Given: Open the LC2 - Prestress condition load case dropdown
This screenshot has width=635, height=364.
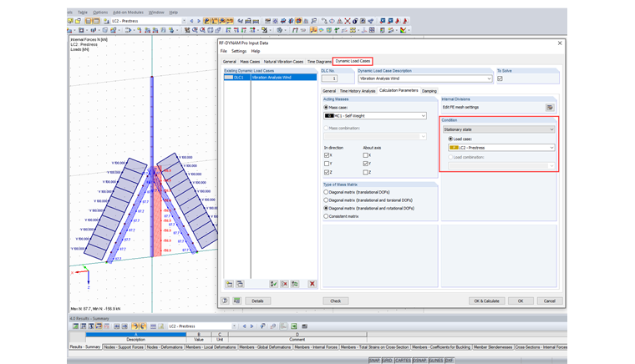Looking at the screenshot, I should pos(501,148).
